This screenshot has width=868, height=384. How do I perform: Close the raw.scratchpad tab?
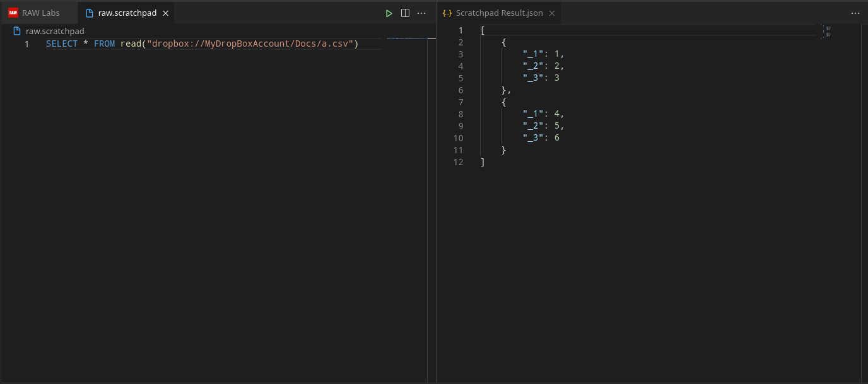[165, 13]
